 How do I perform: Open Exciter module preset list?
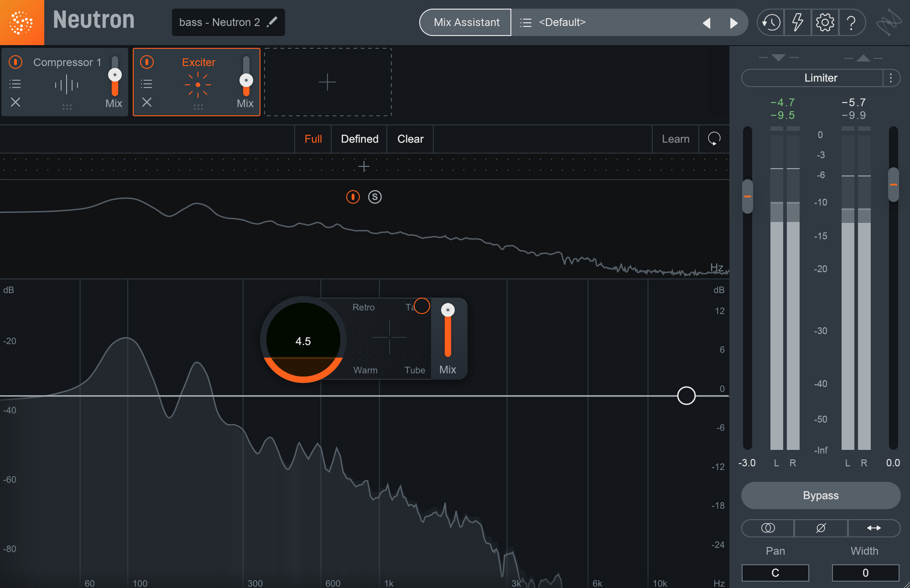146,84
